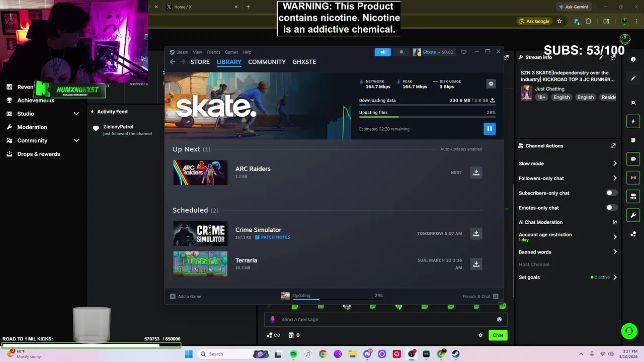Open Steam Big Picture mode icon
This screenshot has width=644, height=362.
[464, 52]
